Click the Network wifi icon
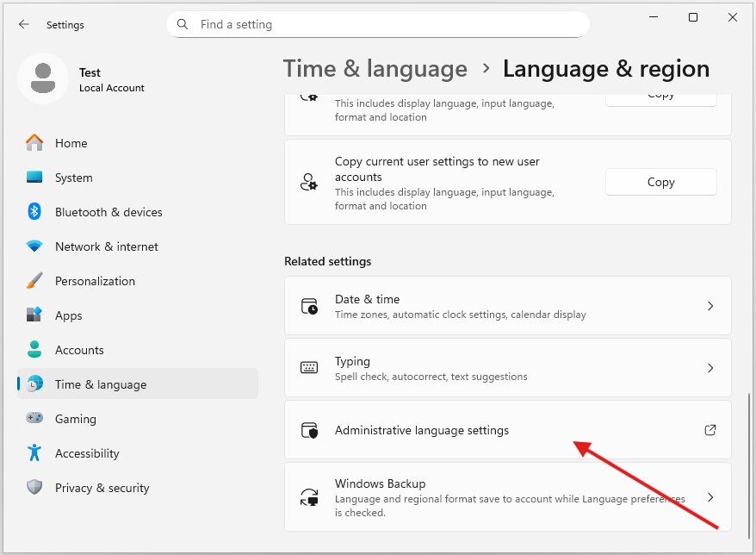Viewport: 756px width, 555px height. tap(34, 246)
